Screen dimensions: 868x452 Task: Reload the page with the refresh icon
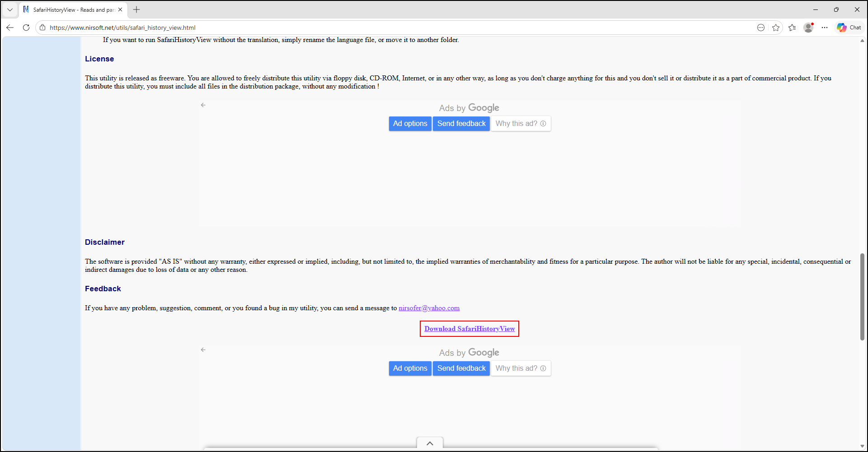click(26, 28)
